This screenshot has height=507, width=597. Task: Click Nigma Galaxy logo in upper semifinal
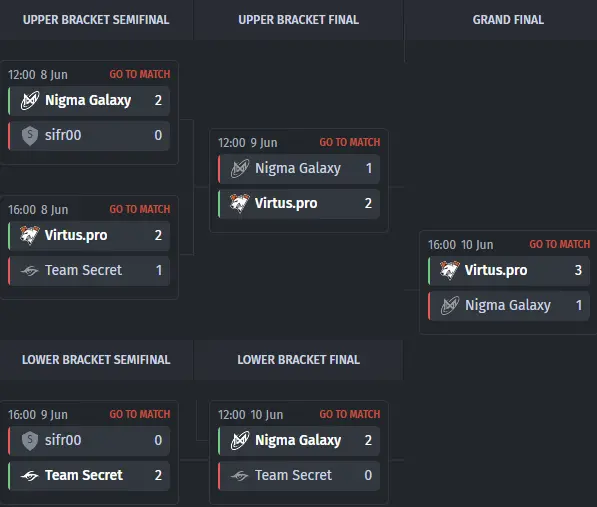pos(30,100)
